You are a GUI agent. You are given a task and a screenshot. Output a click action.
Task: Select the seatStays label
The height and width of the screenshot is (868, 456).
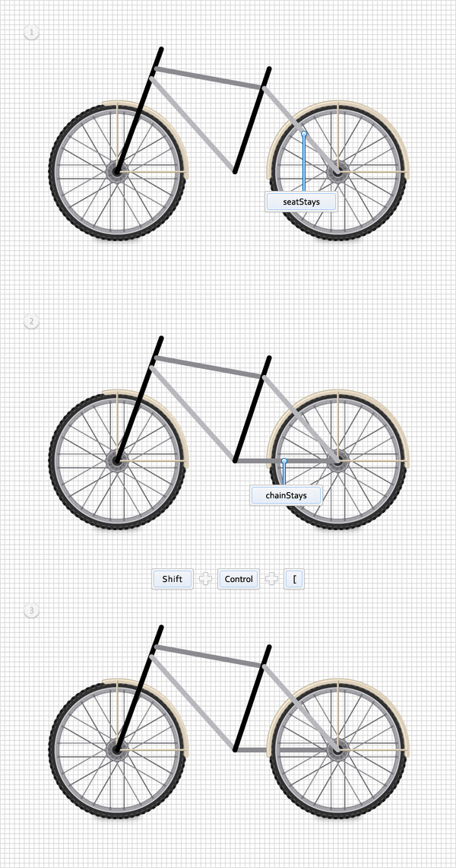point(301,202)
